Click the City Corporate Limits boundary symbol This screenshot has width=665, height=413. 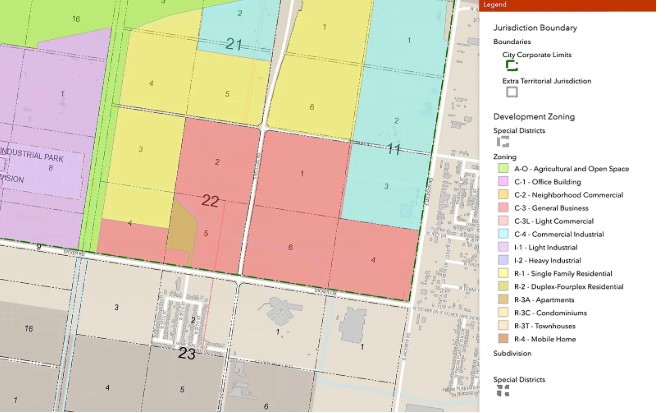512,66
